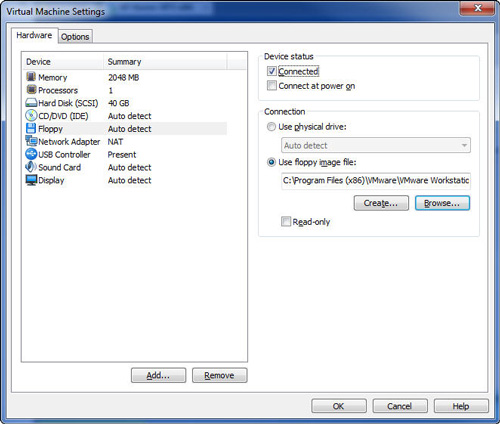Click the Cancel button
The height and width of the screenshot is (424, 500).
tap(400, 406)
